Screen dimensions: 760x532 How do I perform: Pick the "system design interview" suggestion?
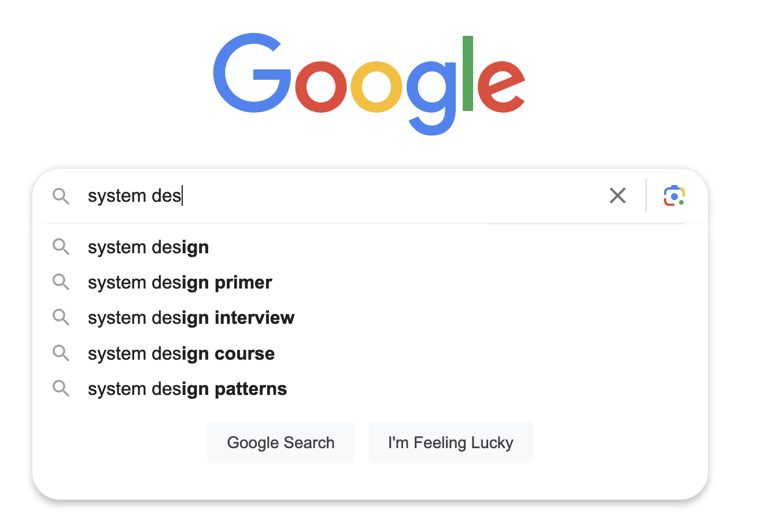(370, 317)
